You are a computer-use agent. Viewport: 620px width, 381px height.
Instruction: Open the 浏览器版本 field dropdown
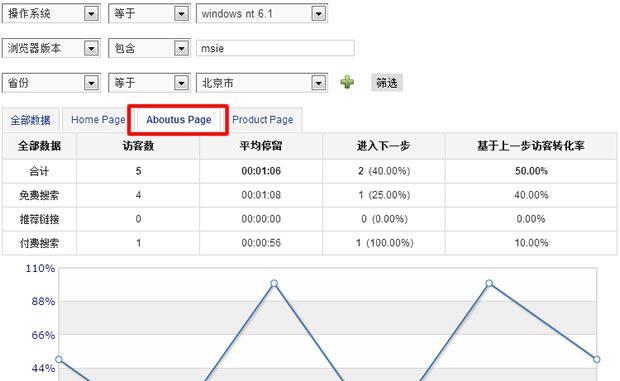pos(51,48)
